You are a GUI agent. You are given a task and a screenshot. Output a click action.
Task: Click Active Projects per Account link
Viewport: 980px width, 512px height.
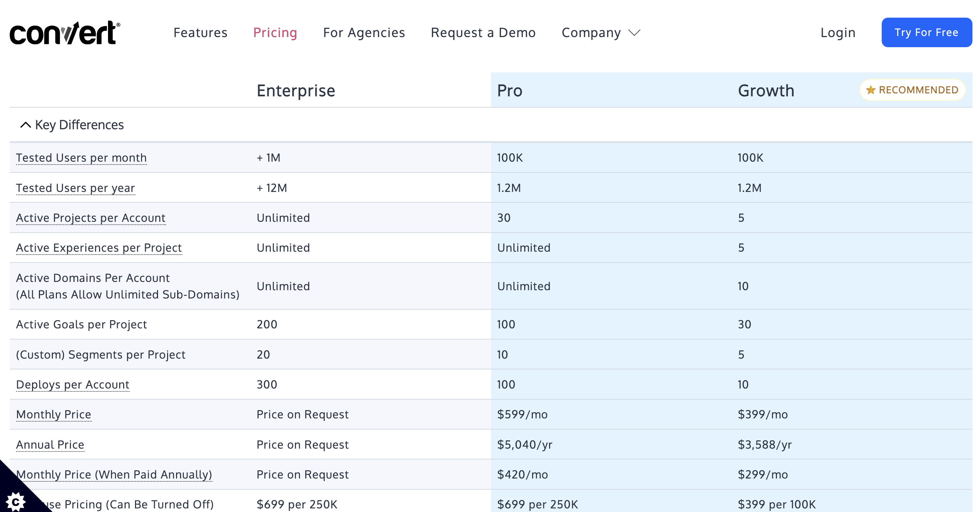click(x=90, y=217)
